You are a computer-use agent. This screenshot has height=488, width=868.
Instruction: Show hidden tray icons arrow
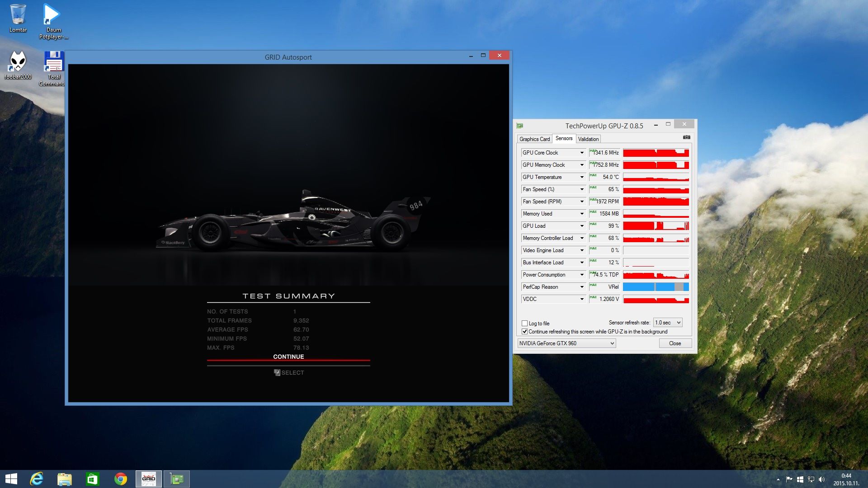click(778, 479)
